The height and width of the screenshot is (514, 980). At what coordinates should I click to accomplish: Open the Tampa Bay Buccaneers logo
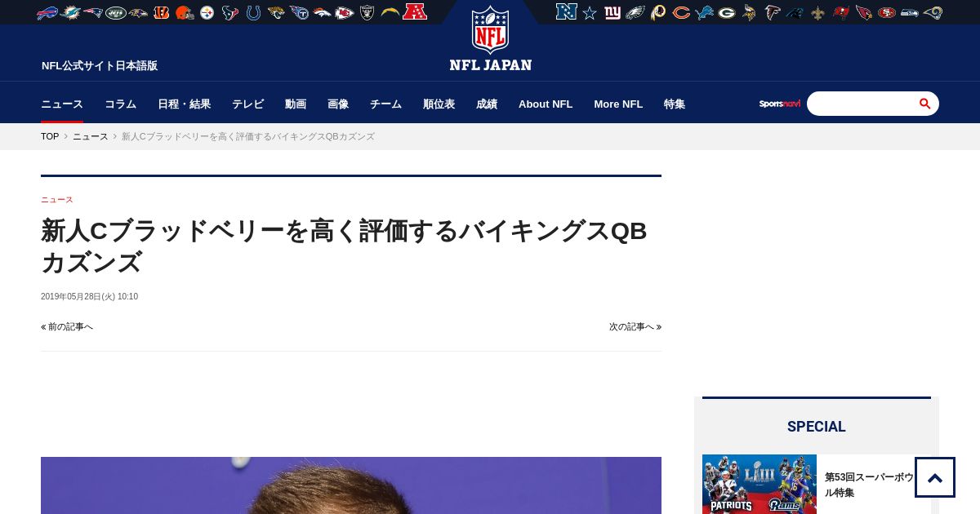[841, 12]
